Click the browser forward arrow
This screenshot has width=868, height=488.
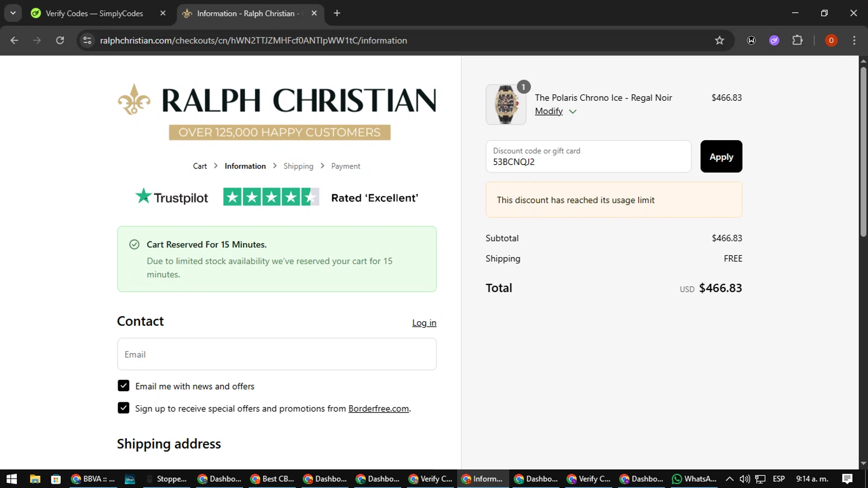tap(37, 41)
